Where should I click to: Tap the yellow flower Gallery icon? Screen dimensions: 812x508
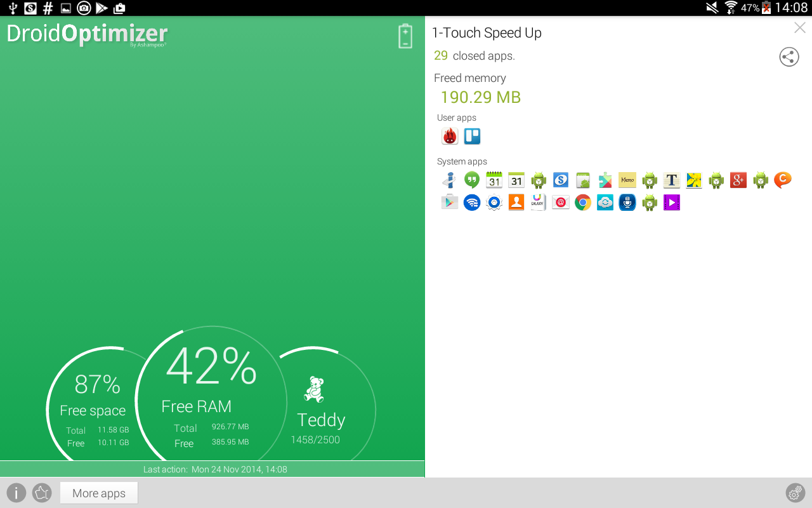point(694,180)
